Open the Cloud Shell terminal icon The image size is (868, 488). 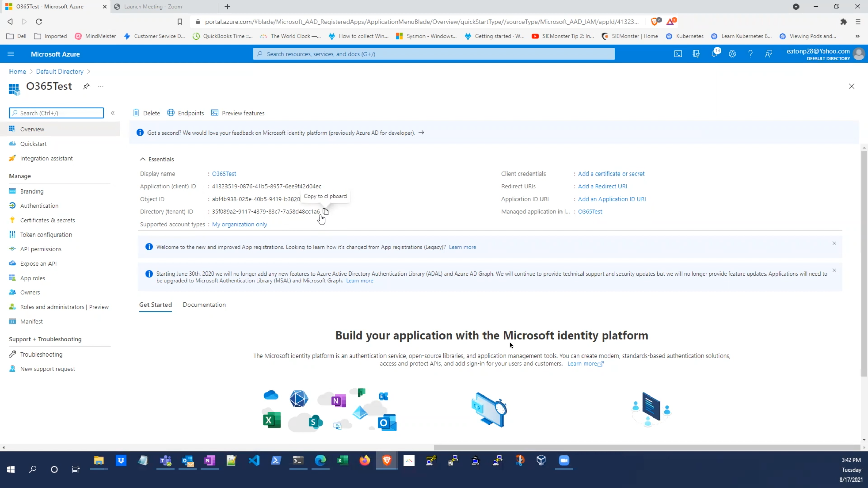coord(678,54)
